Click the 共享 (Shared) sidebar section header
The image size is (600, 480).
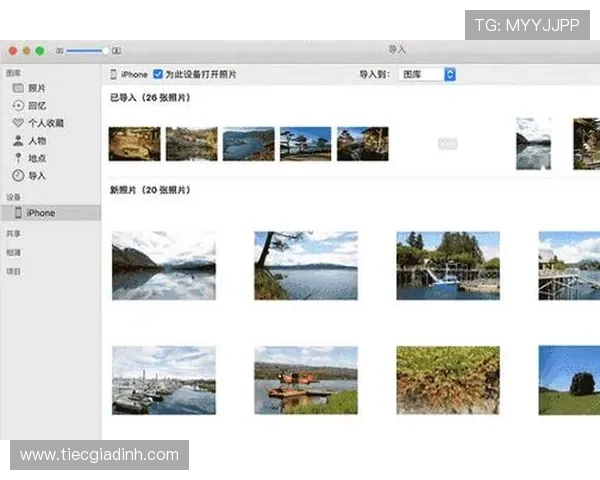[x=13, y=233]
